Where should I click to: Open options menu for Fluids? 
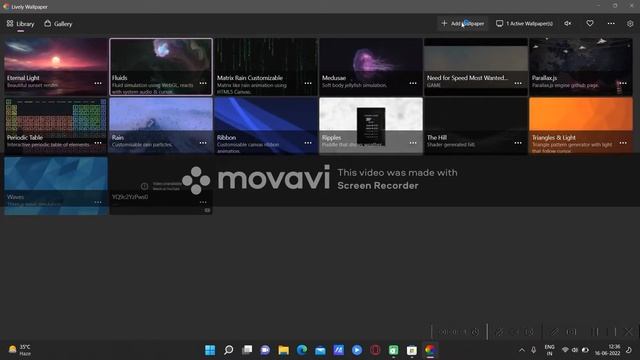[x=203, y=83]
